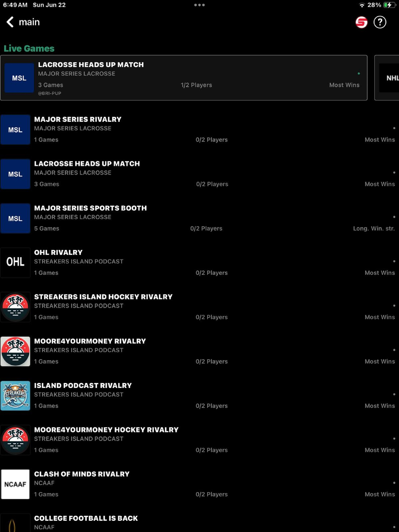Tap the island logo beside Moore4YourMoney Rivalry
The height and width of the screenshot is (532, 399).
[15, 351]
